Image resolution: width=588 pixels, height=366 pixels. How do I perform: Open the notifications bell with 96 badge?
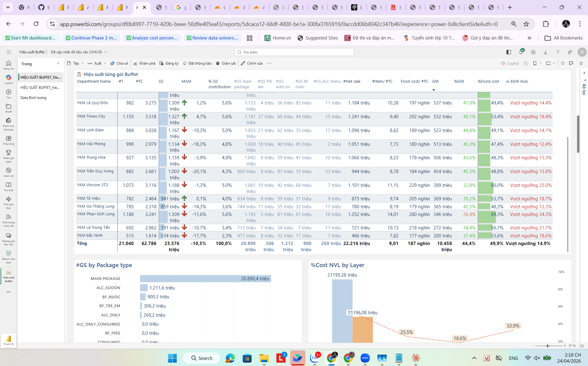[521, 52]
